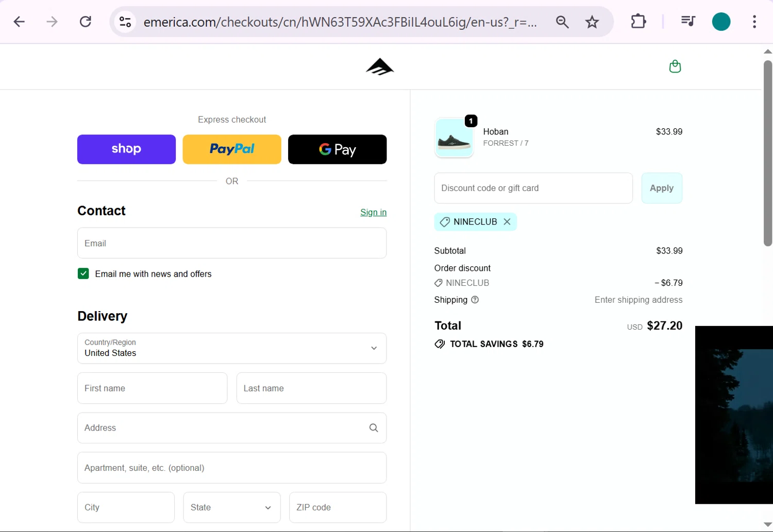The height and width of the screenshot is (532, 773).
Task: Apply the discount code
Action: [662, 188]
